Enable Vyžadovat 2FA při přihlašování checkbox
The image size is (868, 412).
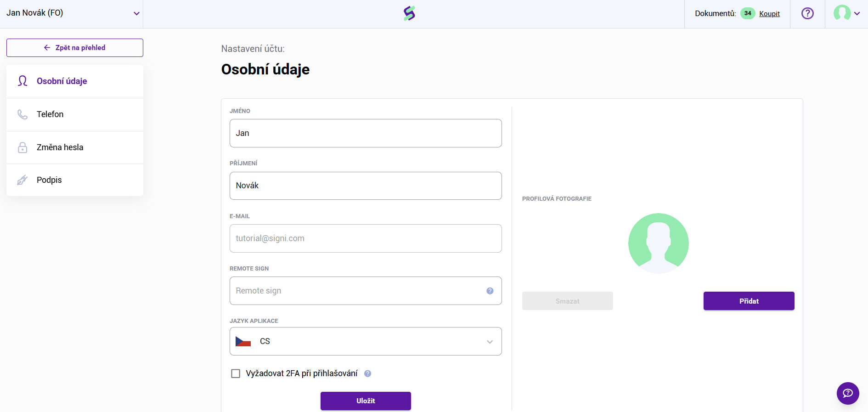click(x=236, y=373)
